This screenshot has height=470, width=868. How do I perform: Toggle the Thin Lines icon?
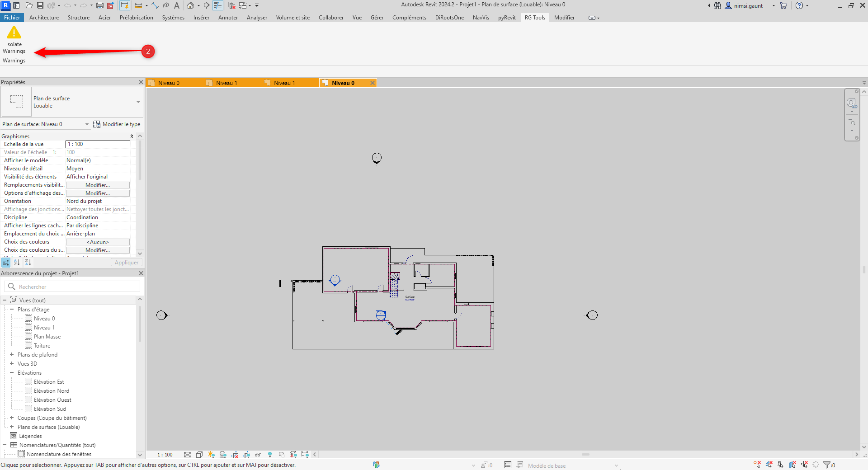218,5
